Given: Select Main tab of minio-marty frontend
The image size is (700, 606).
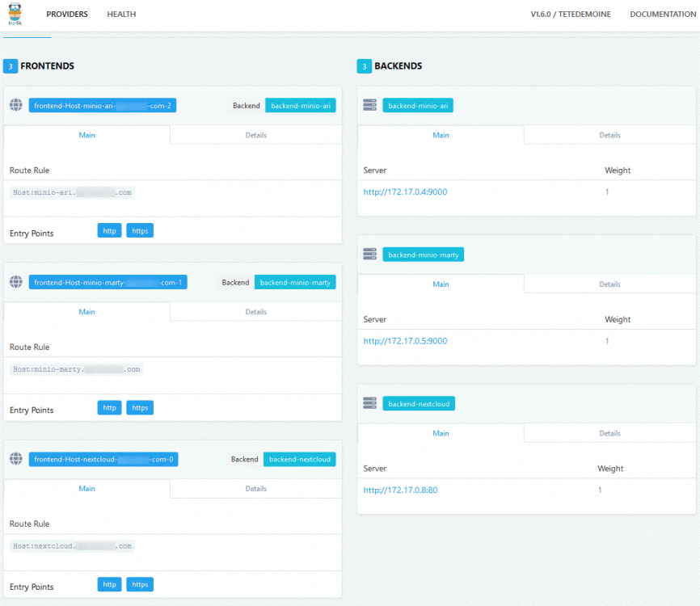Looking at the screenshot, I should (87, 312).
